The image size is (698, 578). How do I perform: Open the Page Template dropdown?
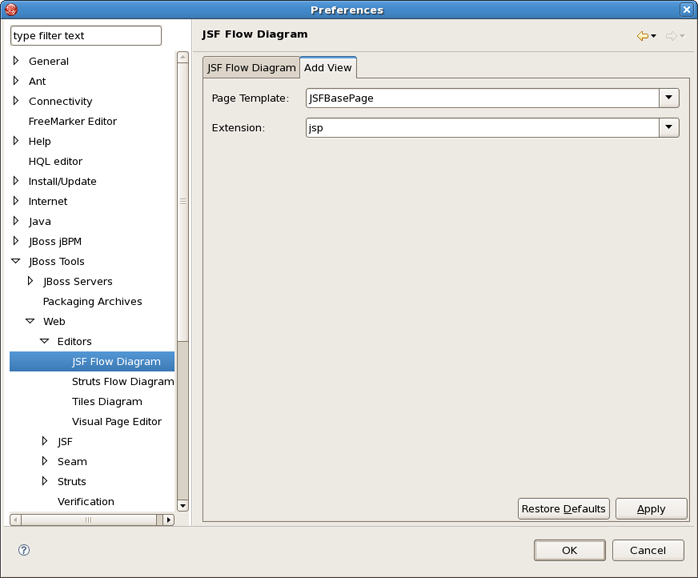pos(669,98)
